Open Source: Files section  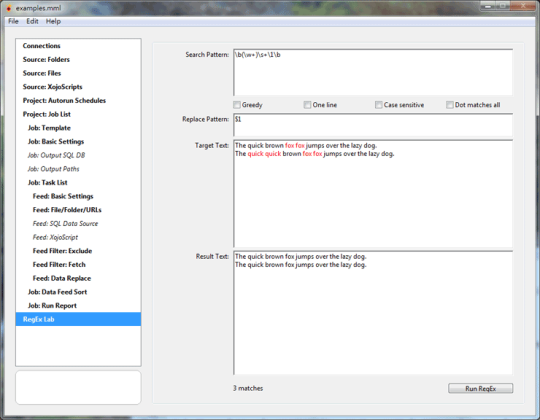(78, 73)
